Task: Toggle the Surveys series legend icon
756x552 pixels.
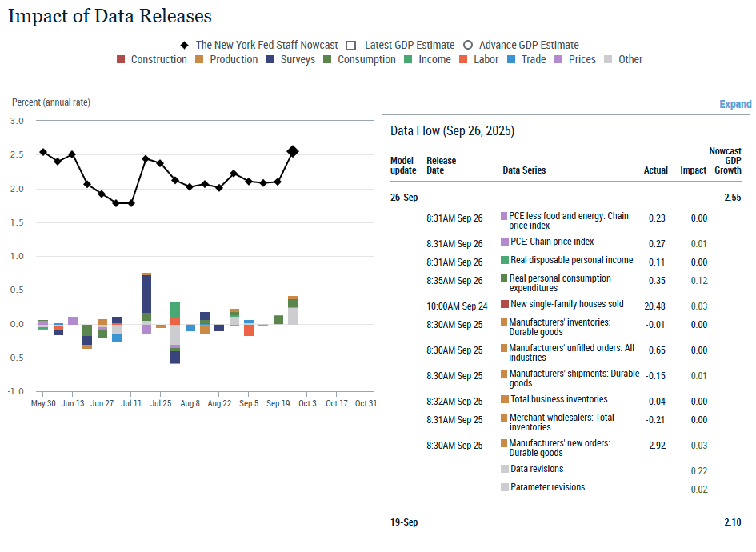Action: tap(270, 59)
